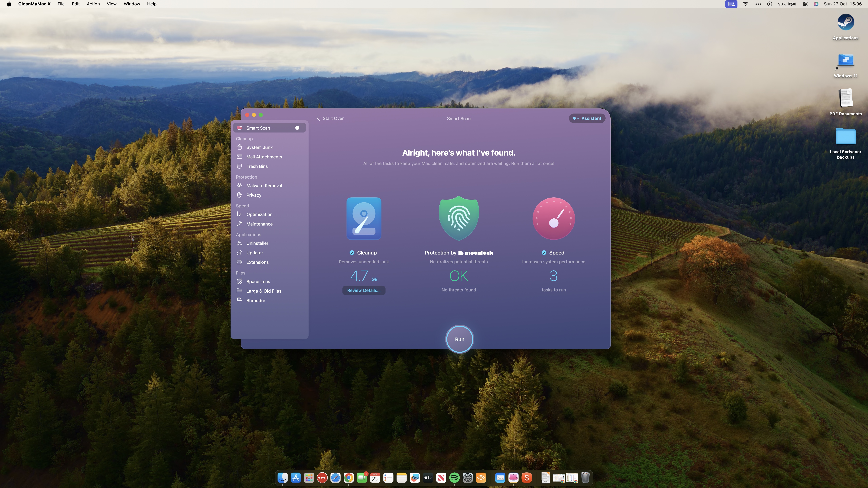Open Safari from the Dock
The height and width of the screenshot is (488, 868).
[x=335, y=477]
